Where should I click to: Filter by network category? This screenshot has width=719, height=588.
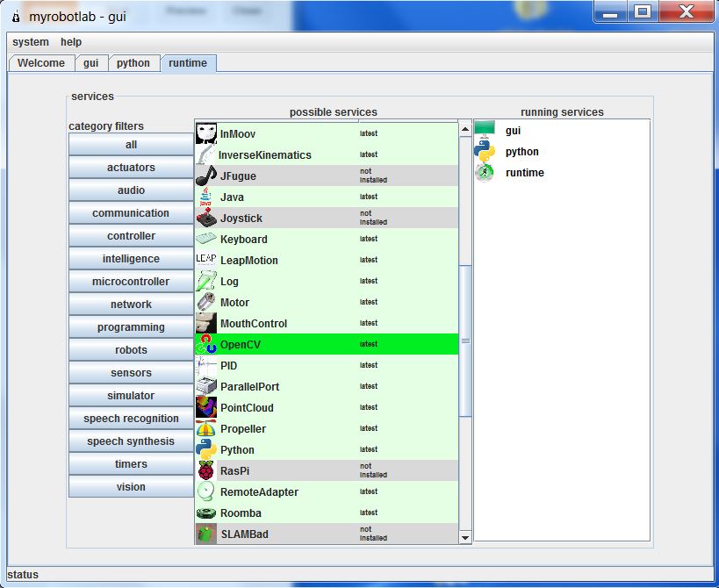coord(131,305)
